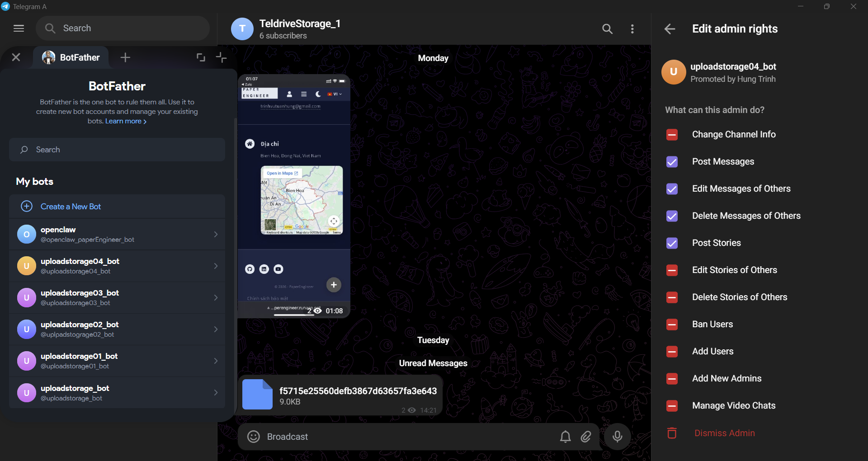The width and height of the screenshot is (868, 461).
Task: Open the main hamburger menu
Action: [x=19, y=28]
